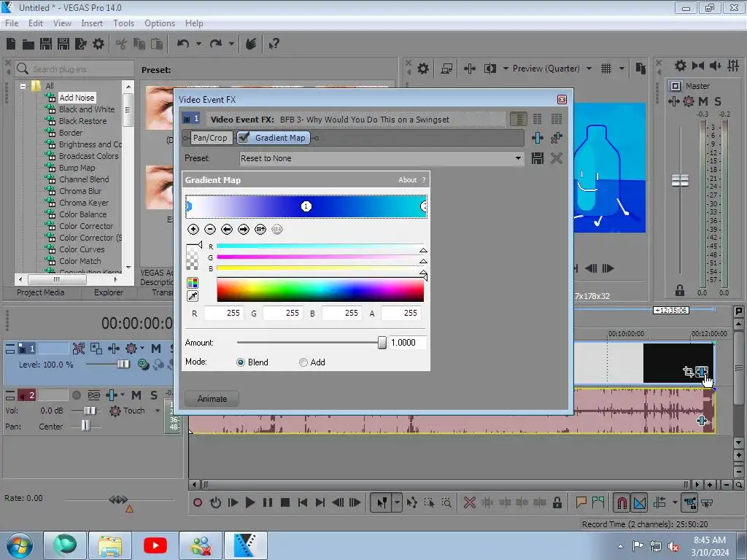Screen dimensions: 747x560
Task: Open the Preview (Quarter) quality dropdown
Action: (x=589, y=69)
